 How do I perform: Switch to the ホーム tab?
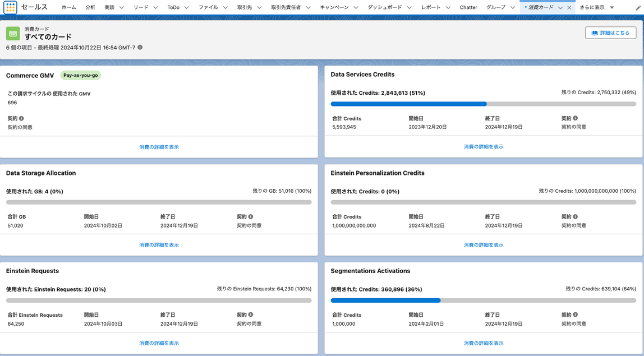pyautogui.click(x=68, y=8)
